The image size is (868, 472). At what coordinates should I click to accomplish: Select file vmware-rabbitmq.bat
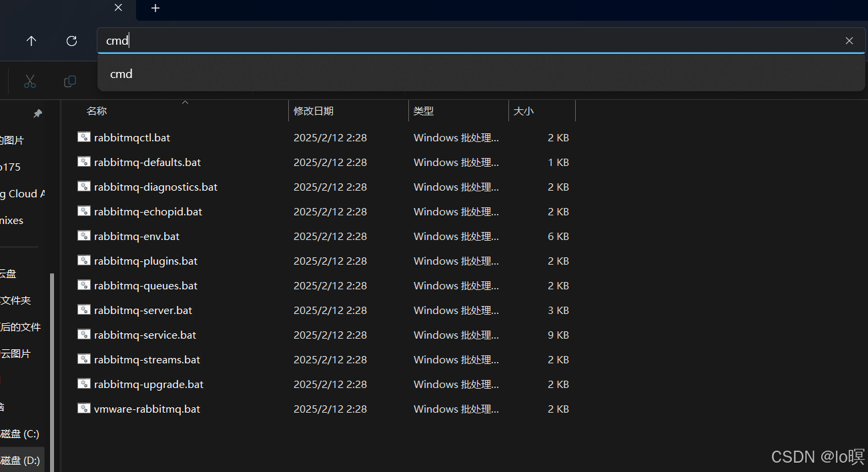[147, 409]
